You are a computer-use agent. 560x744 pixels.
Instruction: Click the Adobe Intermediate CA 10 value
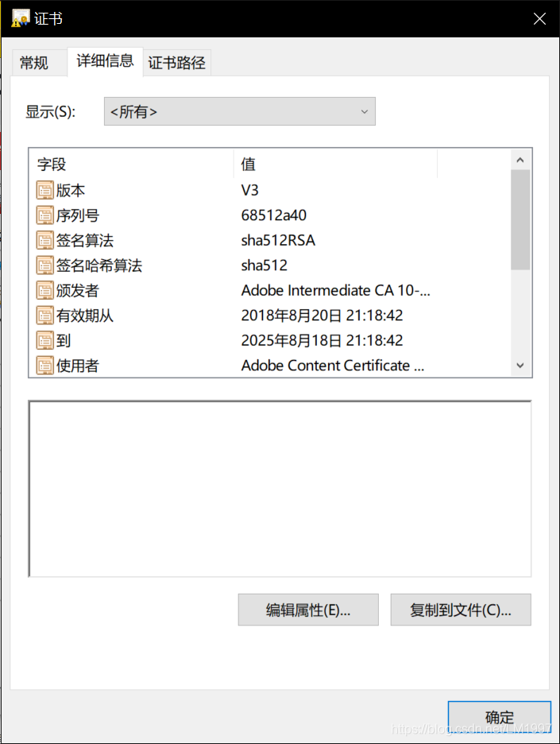click(336, 290)
